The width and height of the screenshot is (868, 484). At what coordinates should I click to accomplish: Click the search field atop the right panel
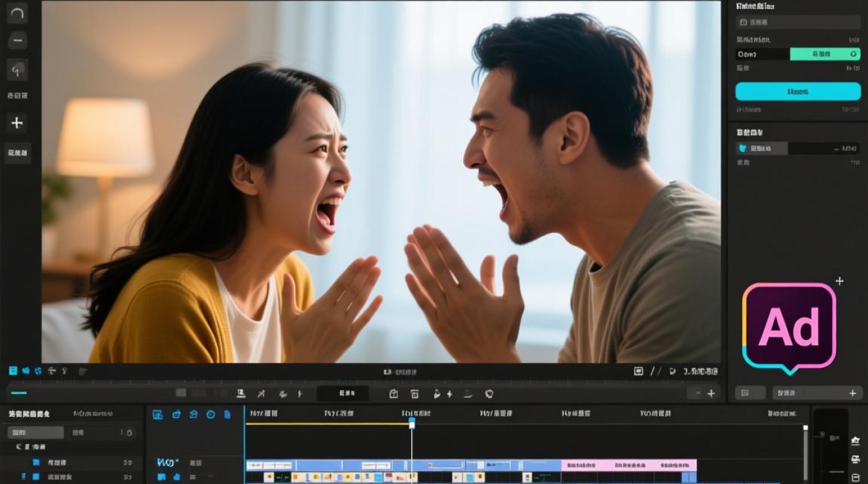click(798, 22)
